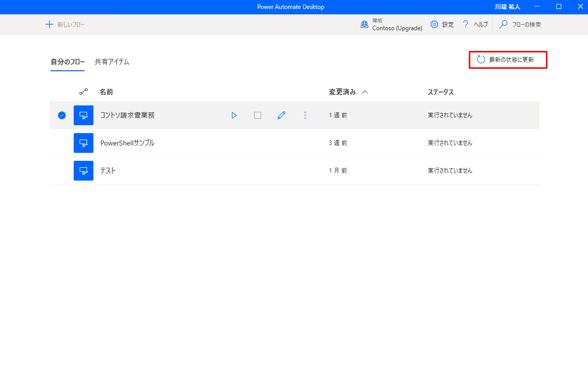Click the 3 週 前 modified value

tap(338, 143)
